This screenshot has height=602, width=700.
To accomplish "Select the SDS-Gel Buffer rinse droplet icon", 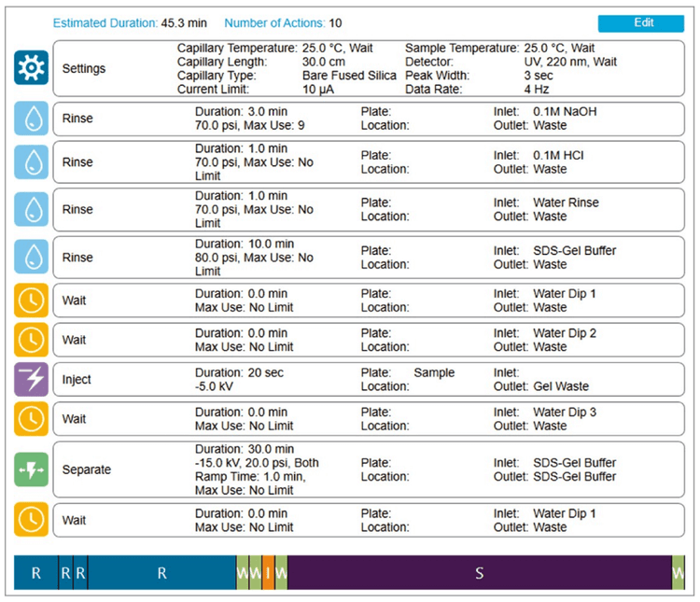I will pyautogui.click(x=31, y=257).
